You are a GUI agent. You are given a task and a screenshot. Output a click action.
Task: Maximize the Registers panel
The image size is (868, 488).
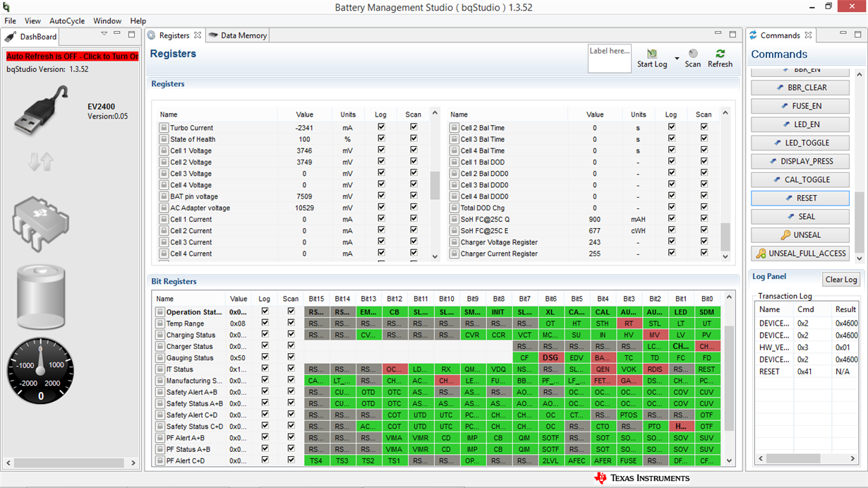[x=733, y=34]
